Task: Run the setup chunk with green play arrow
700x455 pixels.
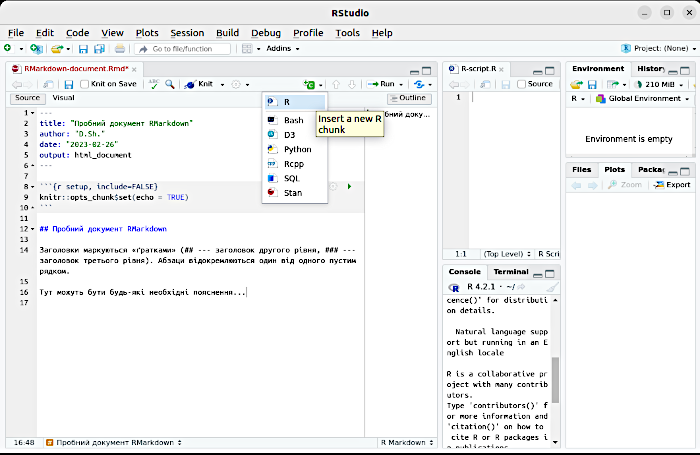Action: [350, 186]
